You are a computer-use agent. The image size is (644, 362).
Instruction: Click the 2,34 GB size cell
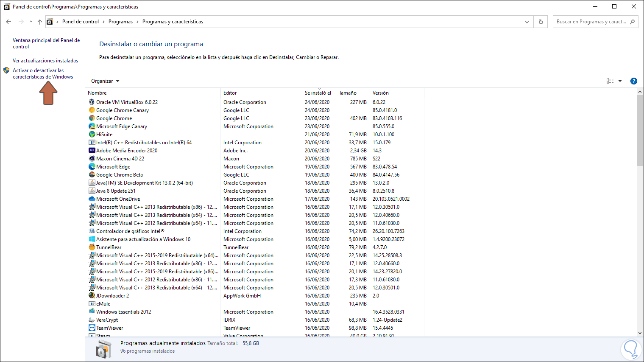click(x=358, y=150)
